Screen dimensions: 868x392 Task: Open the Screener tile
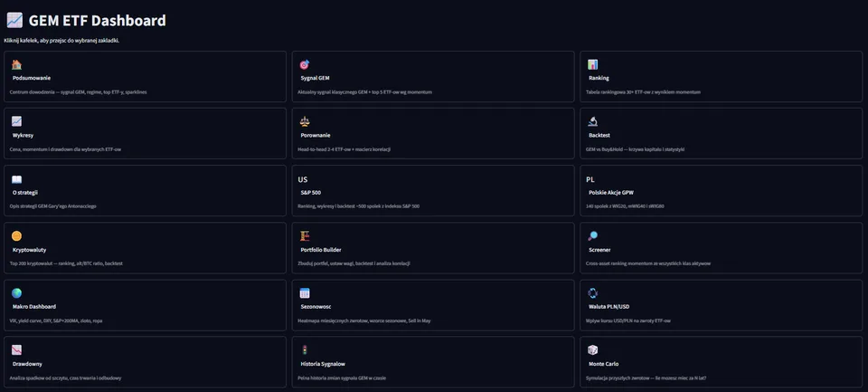(x=722, y=248)
